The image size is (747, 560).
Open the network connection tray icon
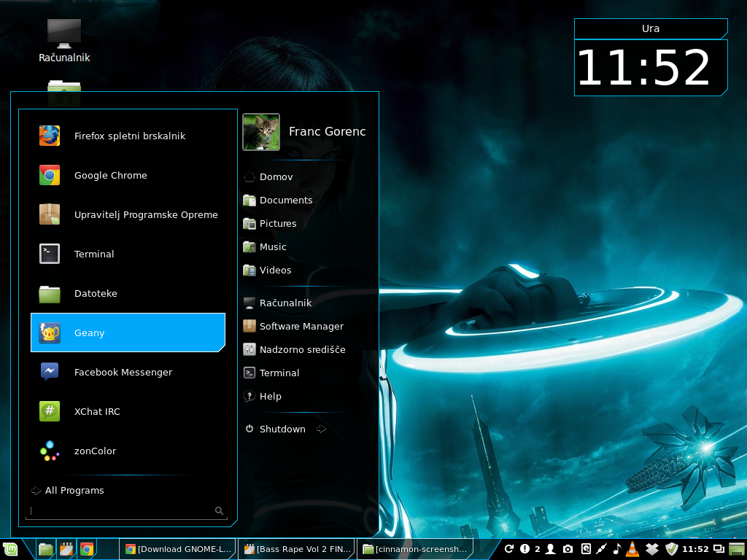[602, 549]
